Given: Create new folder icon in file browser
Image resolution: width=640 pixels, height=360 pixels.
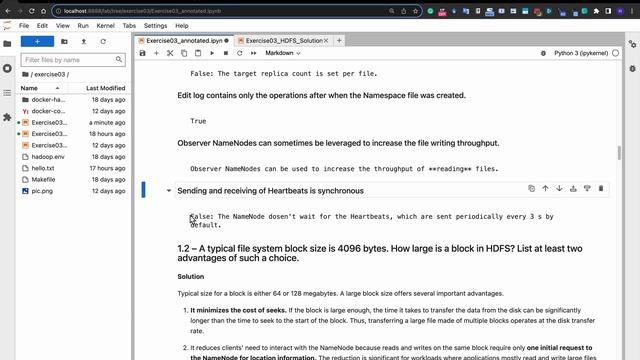Looking at the screenshot, I should coord(64,42).
